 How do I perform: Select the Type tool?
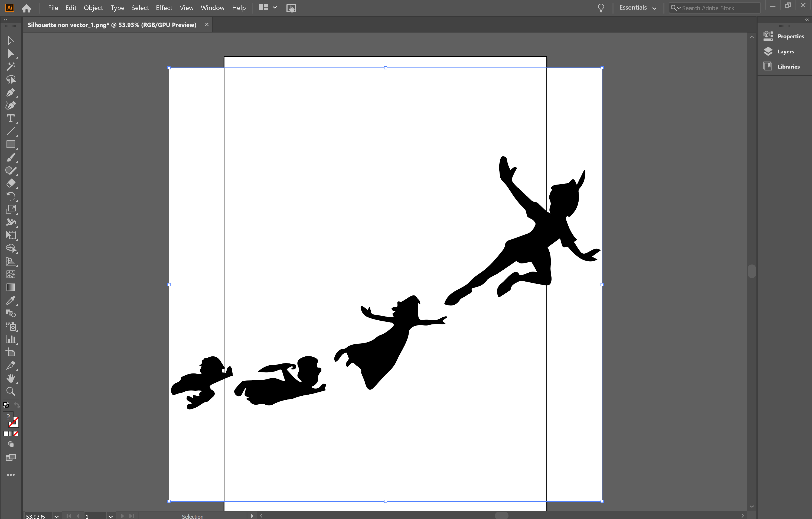pyautogui.click(x=11, y=118)
